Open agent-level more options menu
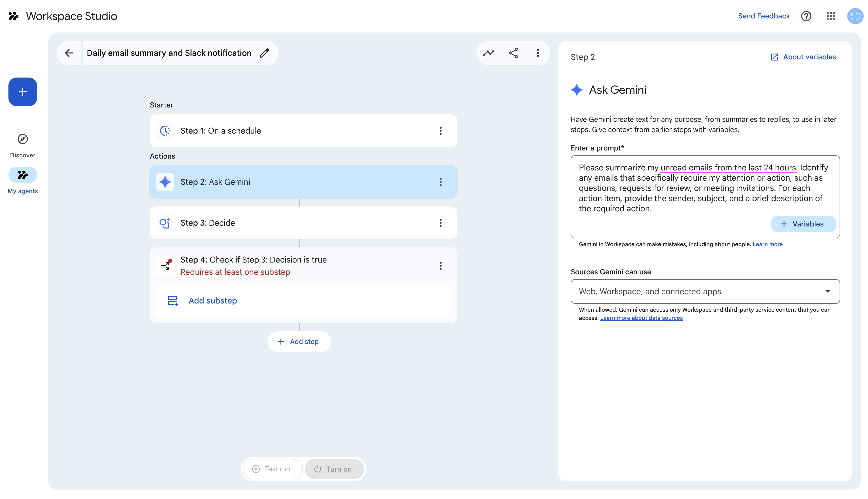The height and width of the screenshot is (499, 868). (537, 53)
